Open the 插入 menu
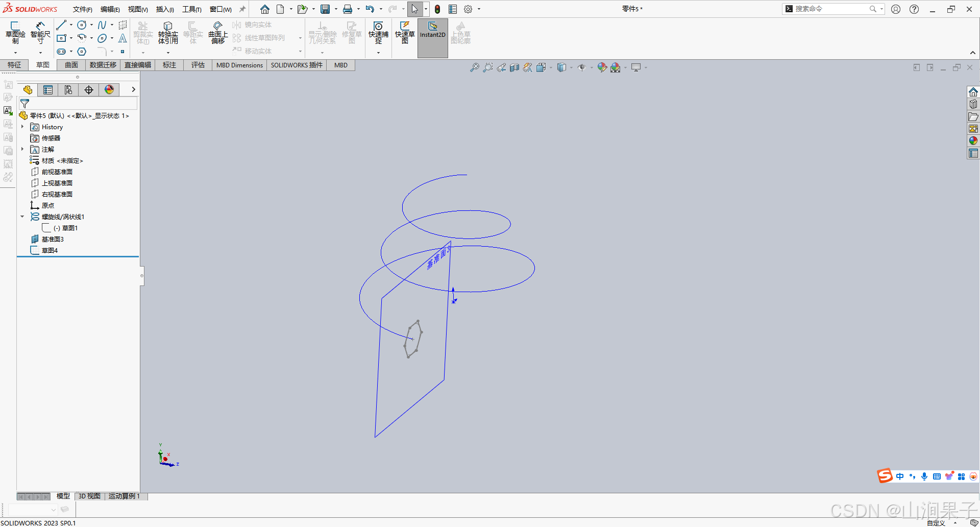 (164, 9)
